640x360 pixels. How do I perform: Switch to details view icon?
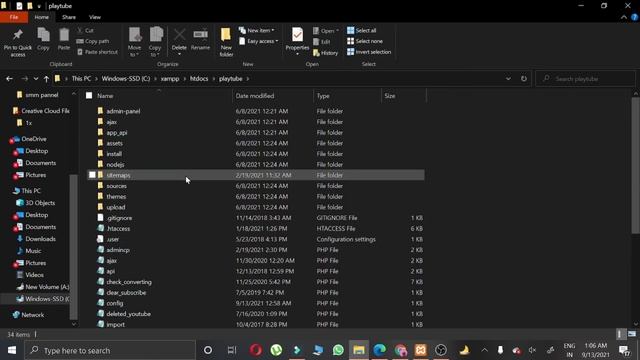click(620, 334)
